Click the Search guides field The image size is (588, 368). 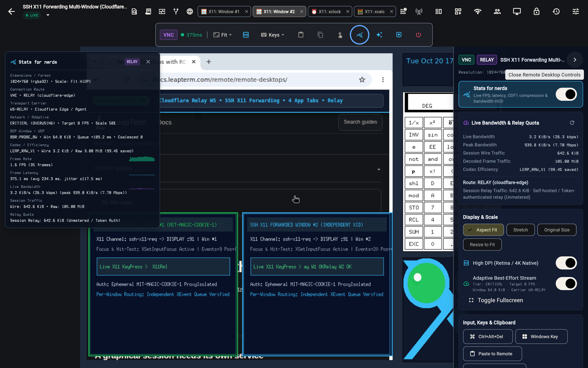tap(360, 122)
